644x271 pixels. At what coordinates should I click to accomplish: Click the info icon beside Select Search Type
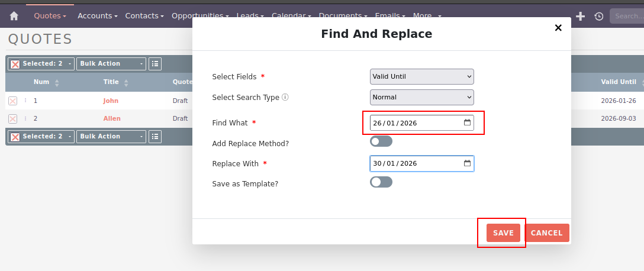[285, 97]
